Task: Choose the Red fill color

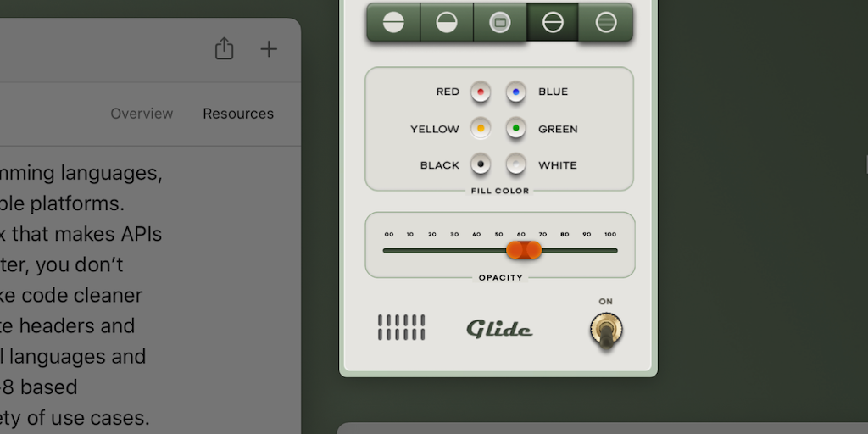Action: click(481, 92)
